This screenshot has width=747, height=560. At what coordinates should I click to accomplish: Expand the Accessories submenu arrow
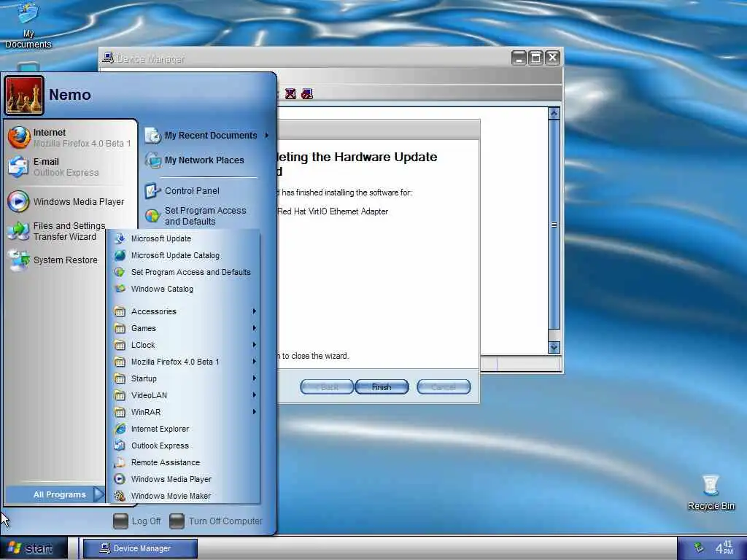coord(255,311)
